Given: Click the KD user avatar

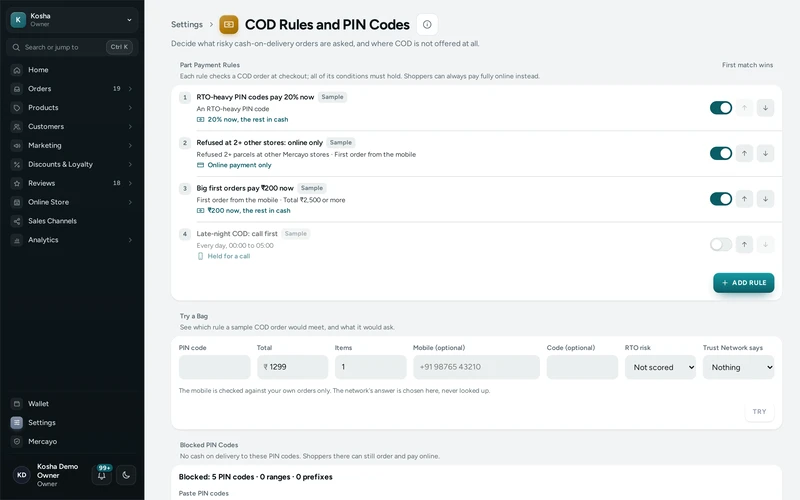Looking at the screenshot, I should click(21, 475).
